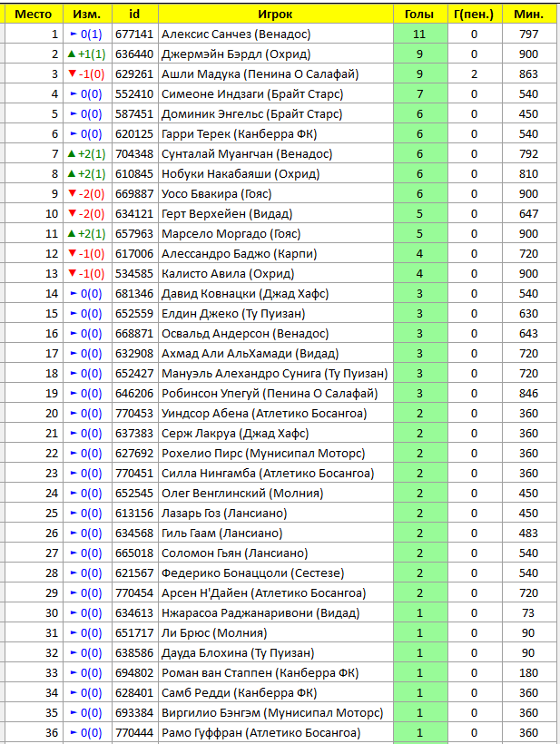Click player Серж Лакруа (Джад Хафс)
560x744 pixels.
[x=235, y=433]
